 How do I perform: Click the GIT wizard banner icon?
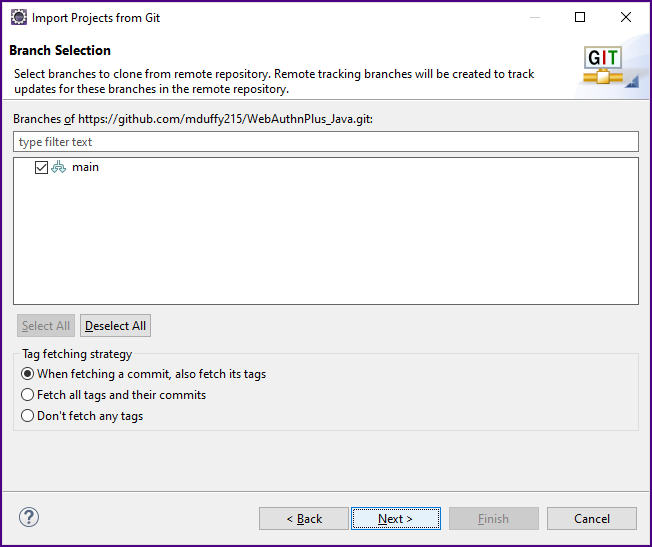610,67
